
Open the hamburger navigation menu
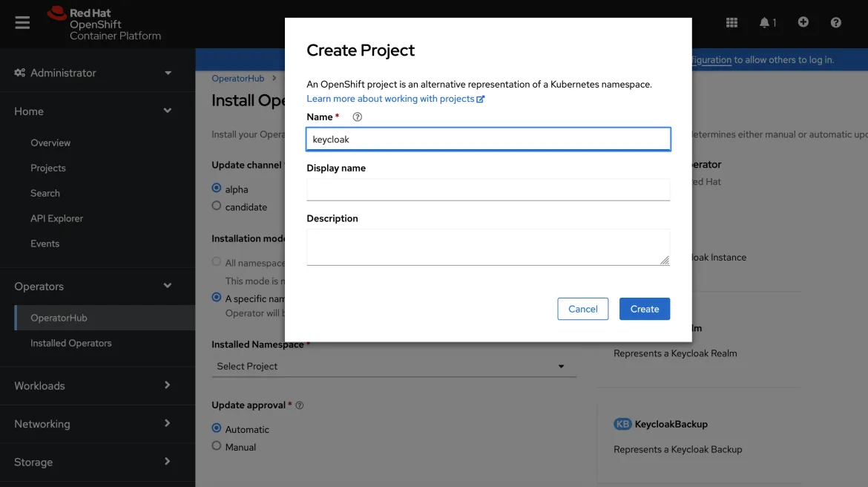tap(22, 22)
